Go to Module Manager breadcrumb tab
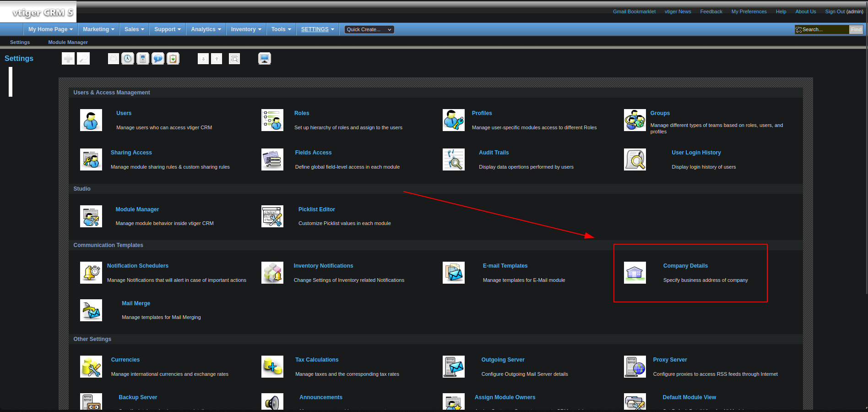 pos(68,42)
